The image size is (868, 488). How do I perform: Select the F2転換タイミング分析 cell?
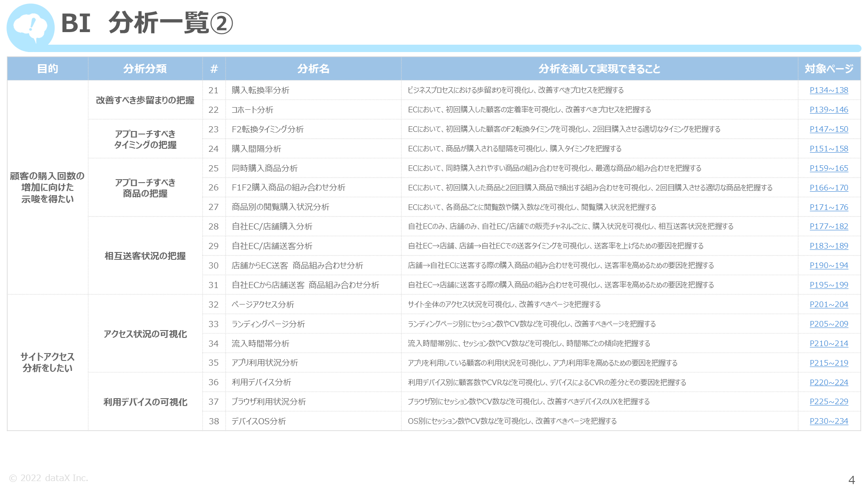(313, 129)
